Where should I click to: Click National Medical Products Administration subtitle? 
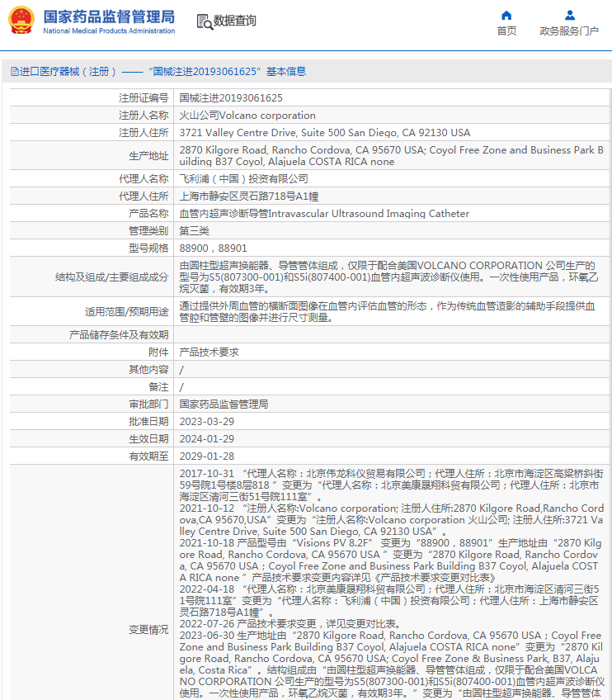coord(109,31)
